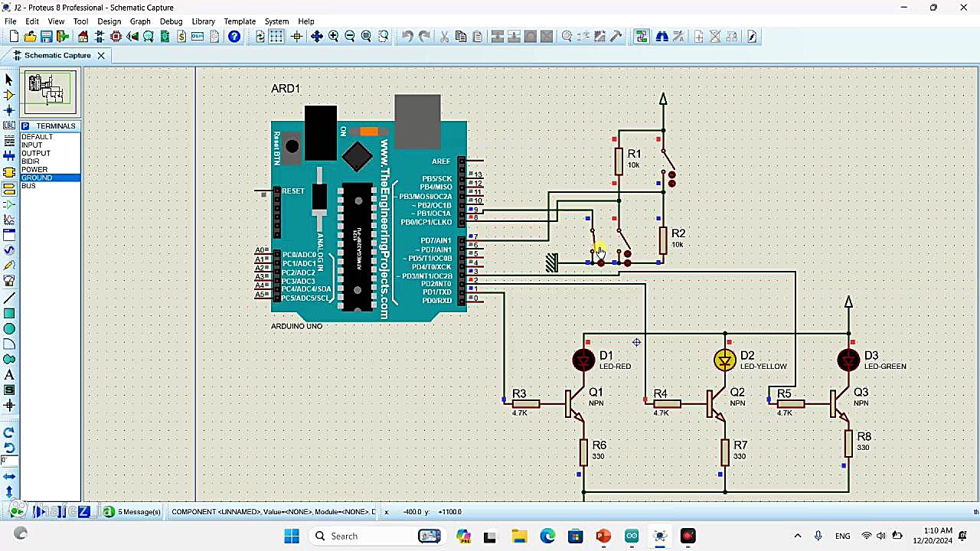The image size is (980, 551).
Task: Click the blue pan/center-at-cursor arrows icon
Action: click(316, 37)
